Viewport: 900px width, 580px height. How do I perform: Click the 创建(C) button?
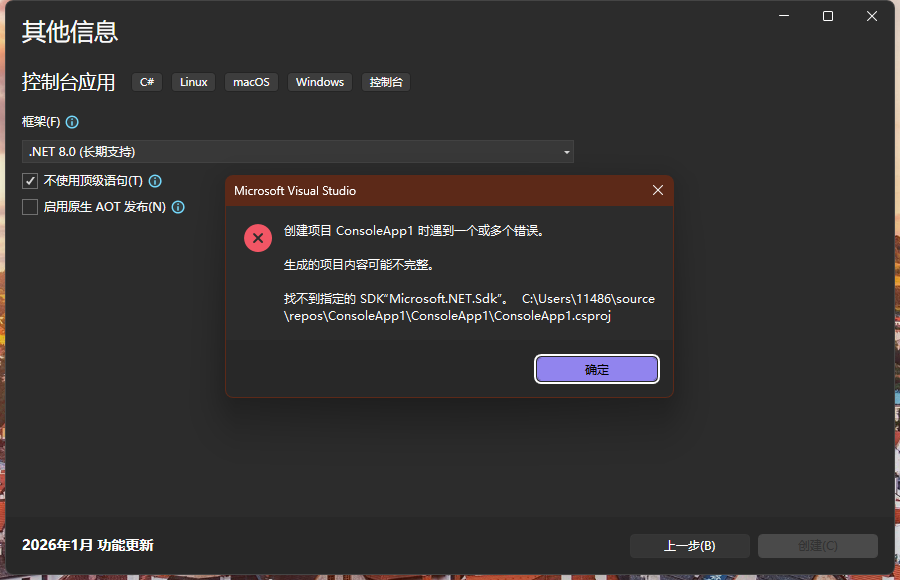click(817, 546)
